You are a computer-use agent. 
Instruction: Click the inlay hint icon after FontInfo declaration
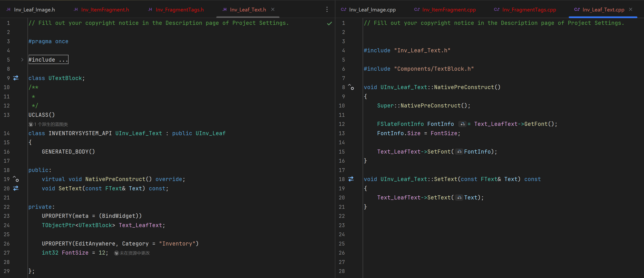pos(462,124)
